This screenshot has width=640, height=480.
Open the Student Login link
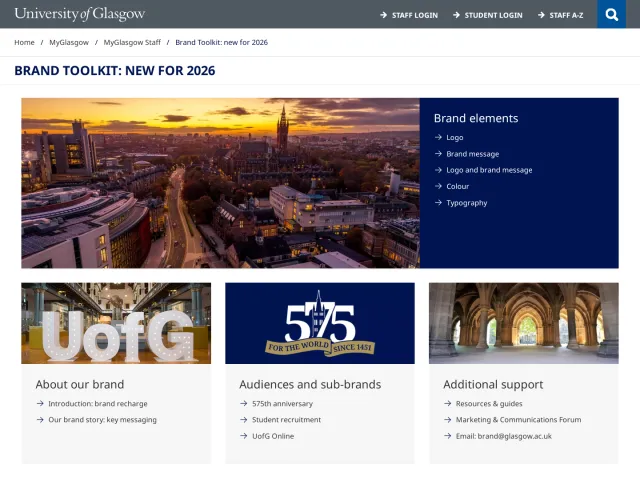(493, 15)
